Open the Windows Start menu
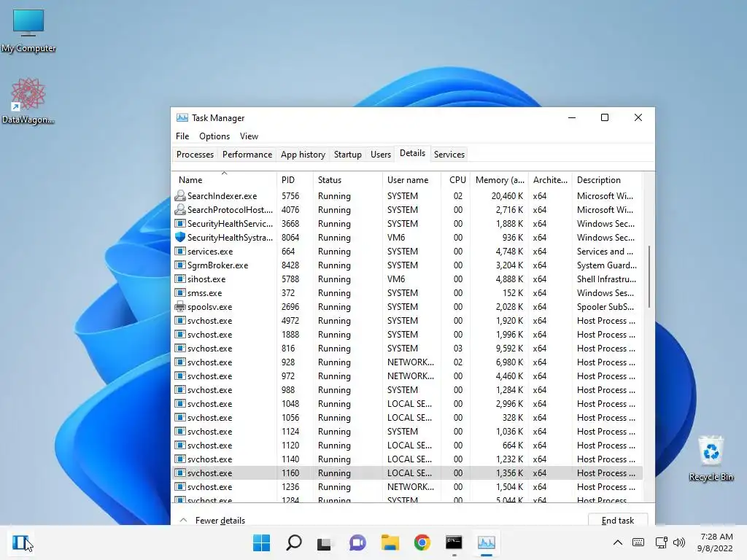Viewport: 747px width, 560px height. (261, 542)
